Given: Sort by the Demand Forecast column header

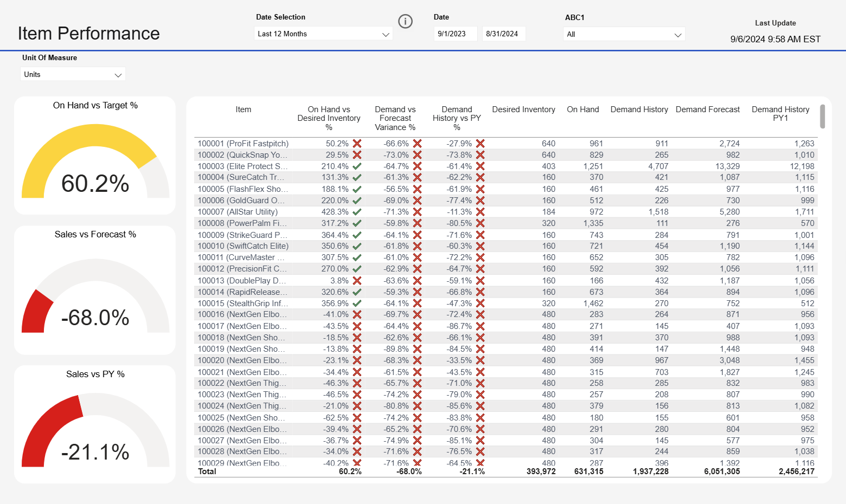Looking at the screenshot, I should point(708,109).
